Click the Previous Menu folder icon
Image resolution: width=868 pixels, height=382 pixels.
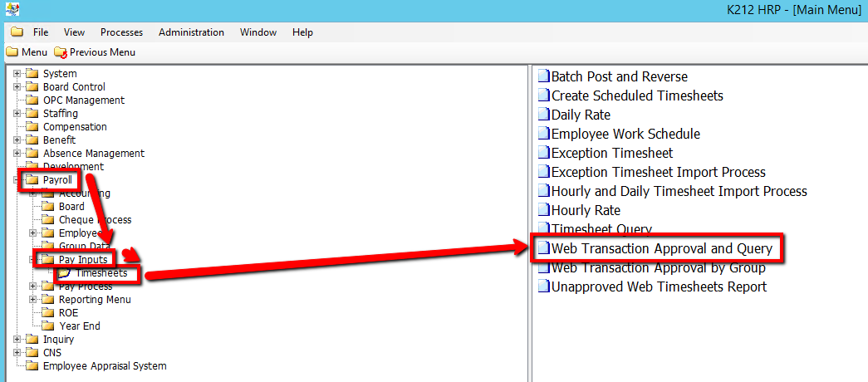(60, 52)
